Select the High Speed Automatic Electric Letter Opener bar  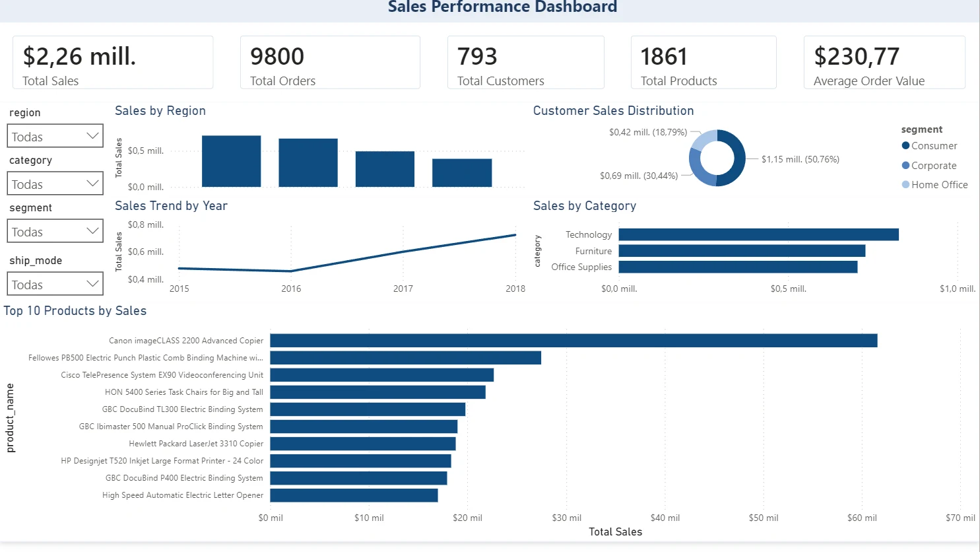[x=354, y=495]
